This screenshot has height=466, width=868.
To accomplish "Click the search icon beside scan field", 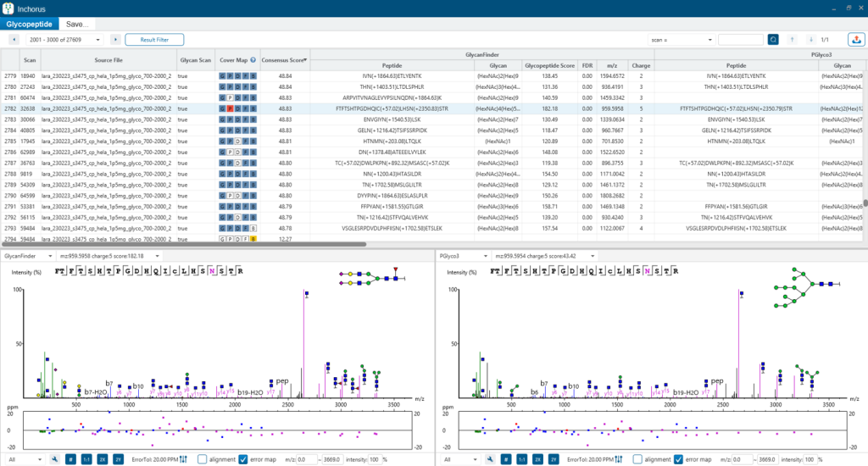I will pyautogui.click(x=773, y=39).
